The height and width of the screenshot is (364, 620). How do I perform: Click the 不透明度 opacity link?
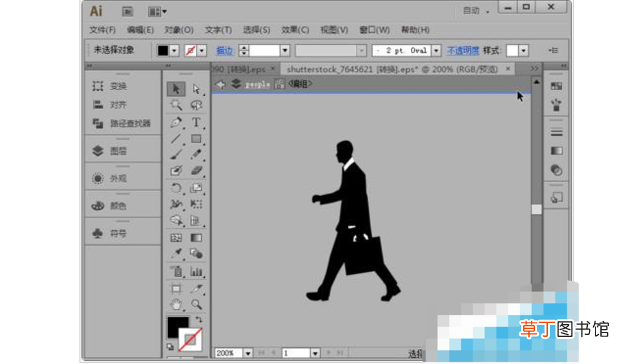click(463, 51)
